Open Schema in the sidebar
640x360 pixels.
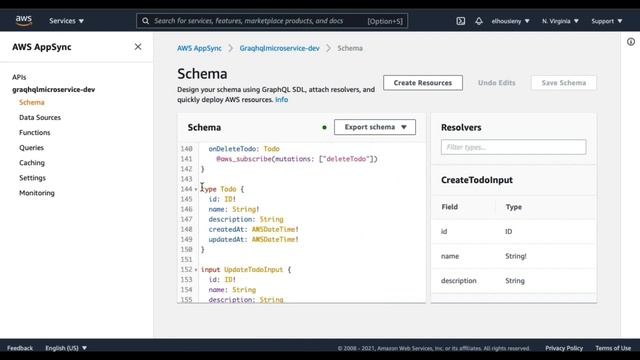pyautogui.click(x=31, y=102)
